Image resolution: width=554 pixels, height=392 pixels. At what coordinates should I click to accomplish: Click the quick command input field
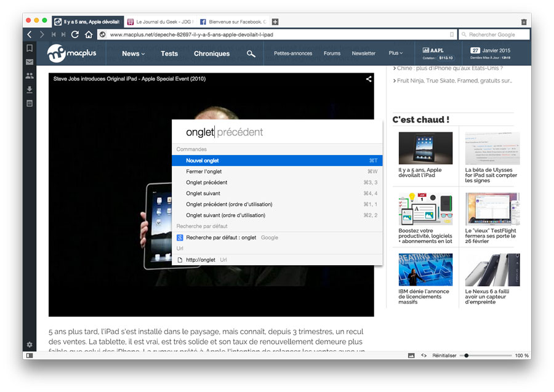click(x=277, y=132)
